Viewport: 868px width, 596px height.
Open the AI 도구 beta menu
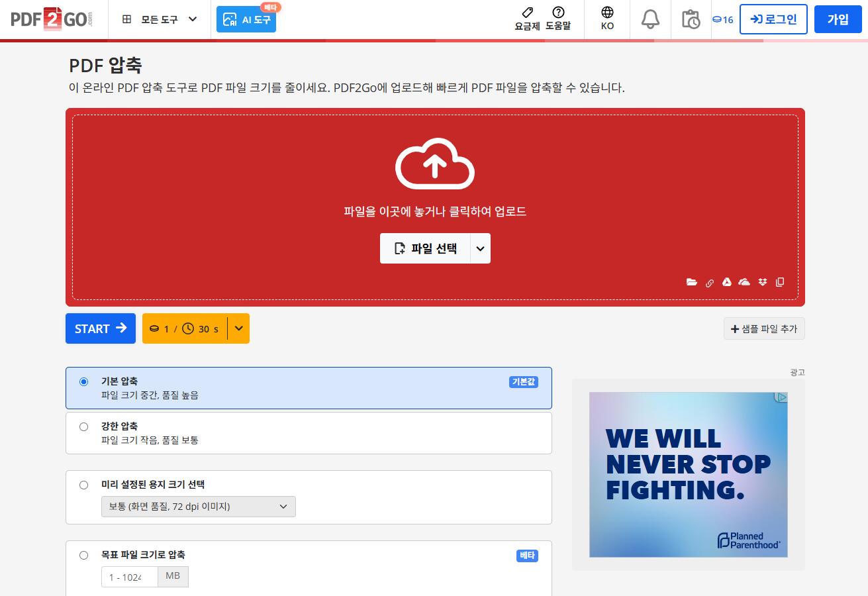tap(246, 19)
